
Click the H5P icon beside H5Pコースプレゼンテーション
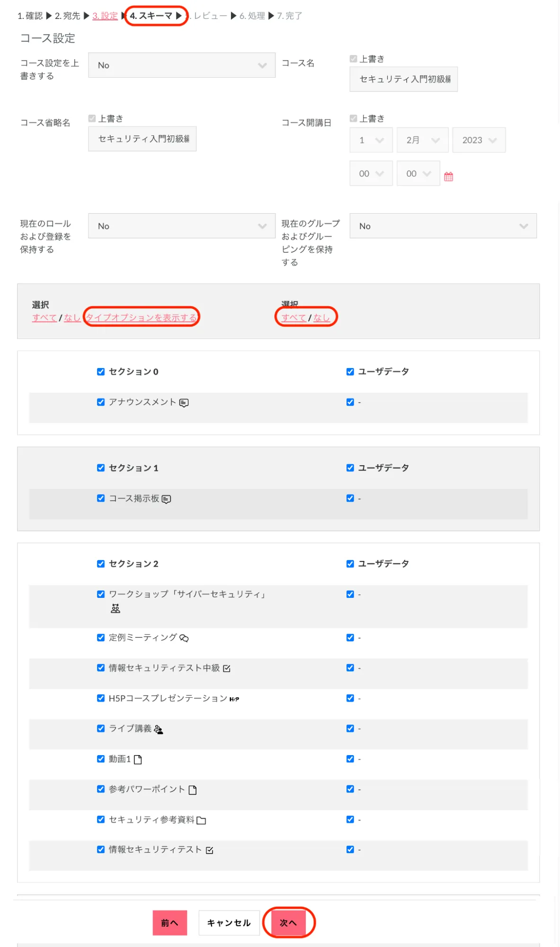tap(234, 699)
